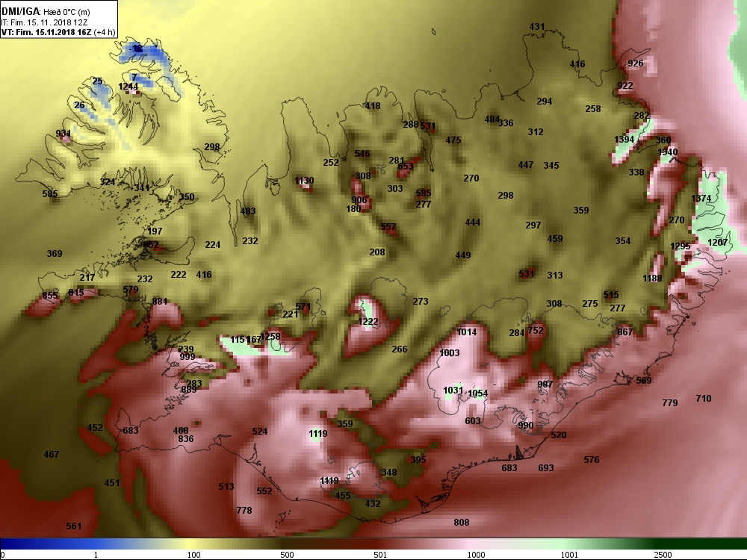
Task: Click the map value 922
Action: 625,85
